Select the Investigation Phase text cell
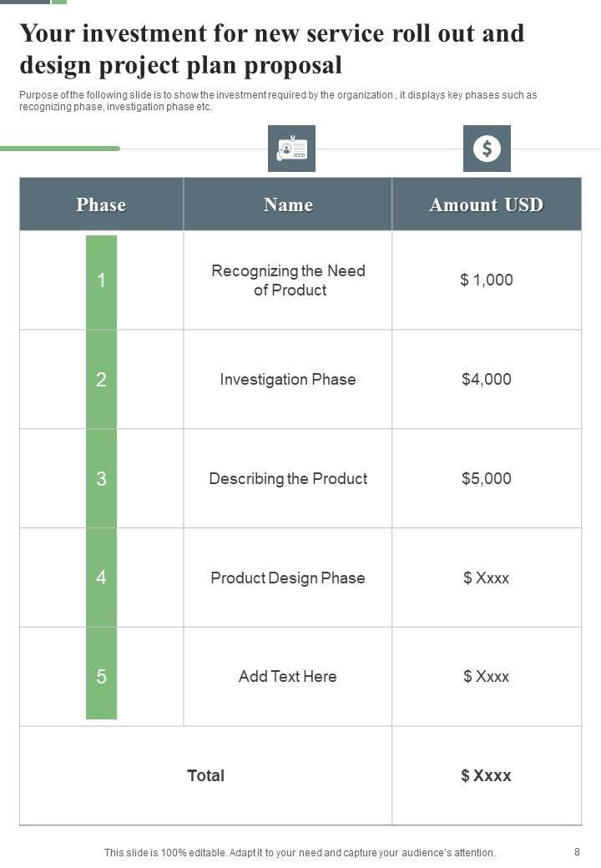This screenshot has height=868, width=601. 288,379
